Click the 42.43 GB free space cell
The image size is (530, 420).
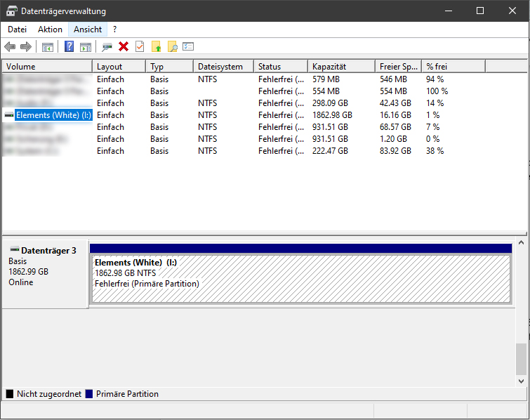[x=395, y=103]
